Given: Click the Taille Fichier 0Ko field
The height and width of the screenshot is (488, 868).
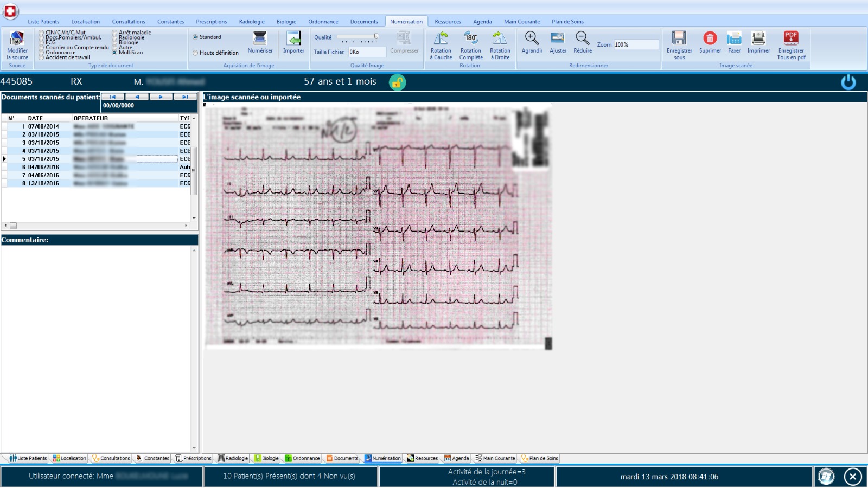Looking at the screenshot, I should point(367,52).
